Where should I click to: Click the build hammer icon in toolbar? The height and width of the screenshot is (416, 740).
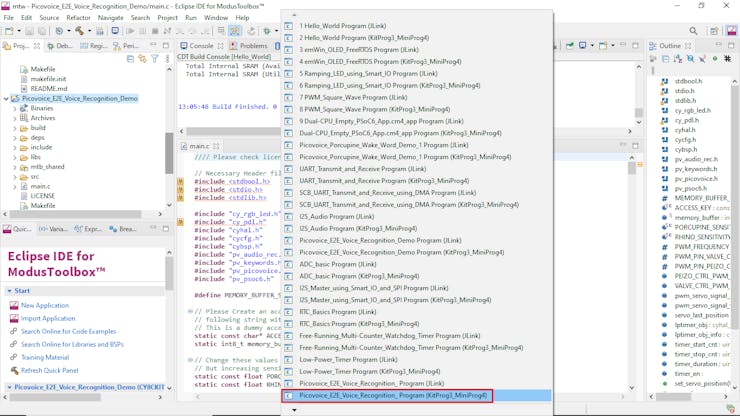(80, 31)
